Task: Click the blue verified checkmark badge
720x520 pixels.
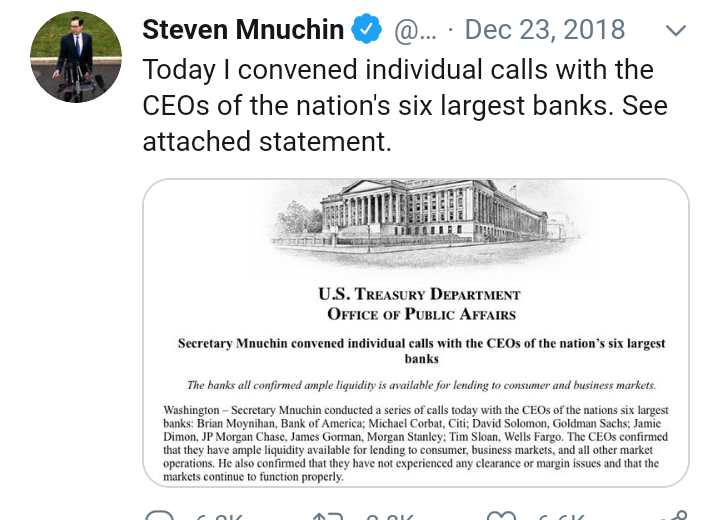Action: point(368,30)
